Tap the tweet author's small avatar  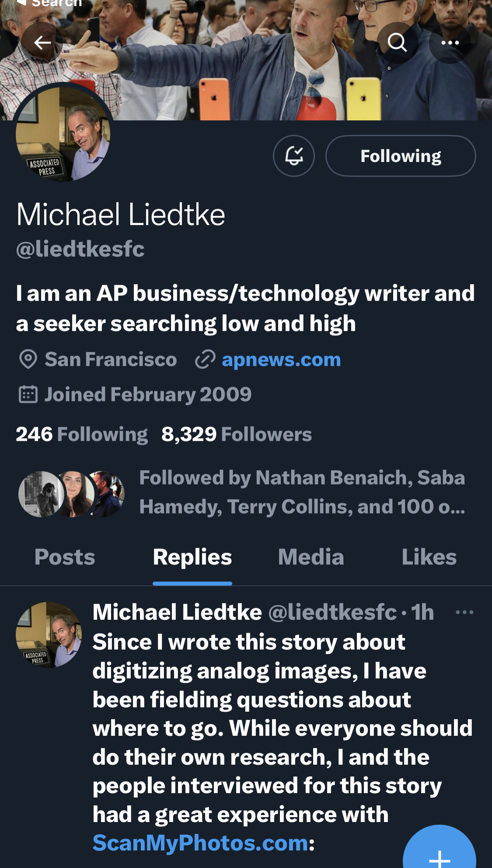point(49,634)
